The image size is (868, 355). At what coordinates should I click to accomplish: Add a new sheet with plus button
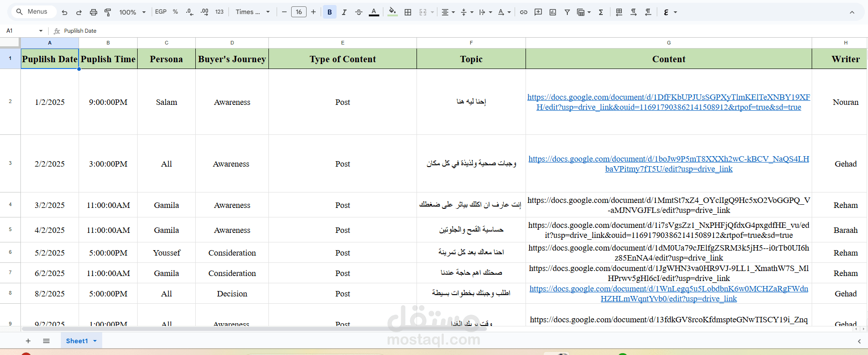[x=28, y=341]
